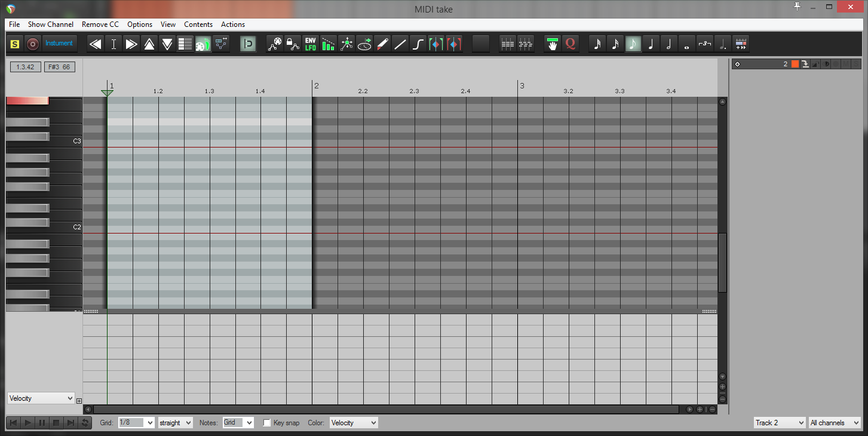Open the Color Velocity dropdown
This screenshot has width=868, height=436.
354,423
